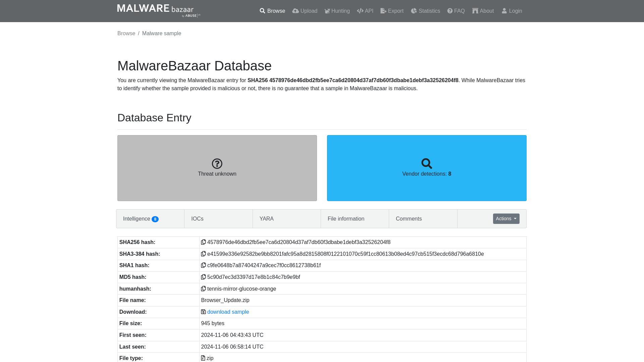
Task: Click the Upload icon in navbar
Action: (295, 11)
